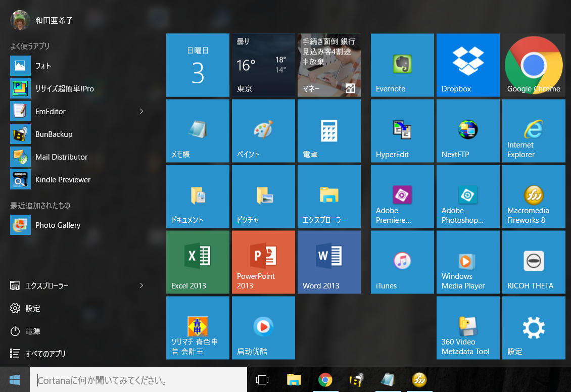Viewport: 571px width, 392px height.
Task: Launch Dropbox from the Start tiles
Action: 468,65
